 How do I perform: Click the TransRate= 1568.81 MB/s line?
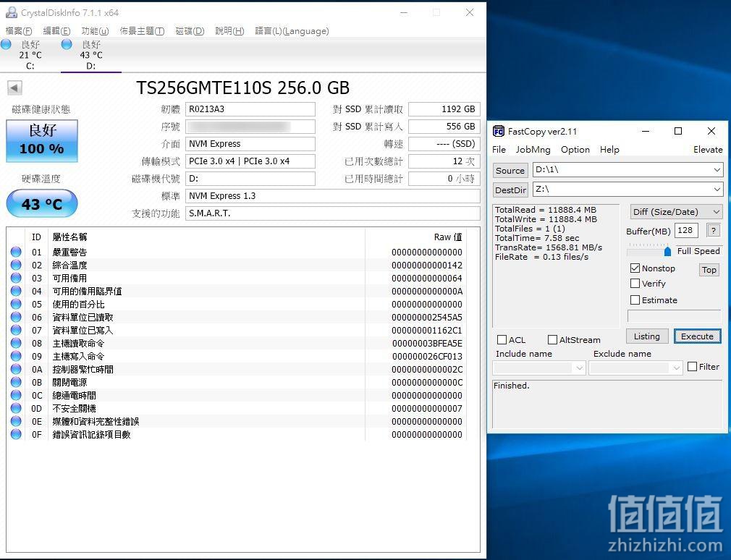549,247
